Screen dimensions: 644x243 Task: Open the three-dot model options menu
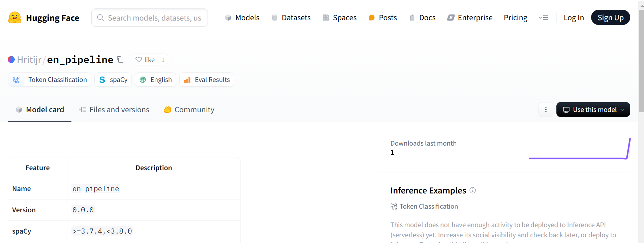[x=546, y=110]
